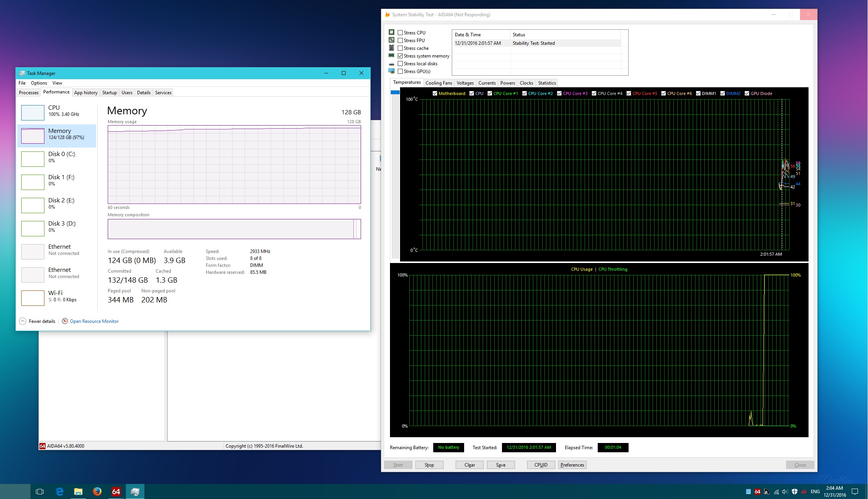Uncheck Stress system memory
The image size is (868, 499).
[x=400, y=56]
